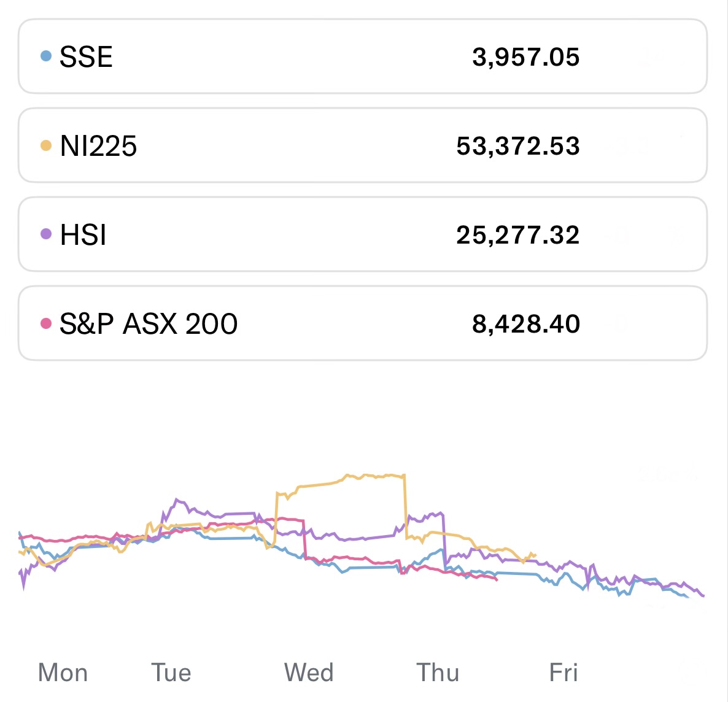Screen dimensions: 728x702
Task: Click the Fri label on chart axis
Action: click(563, 673)
